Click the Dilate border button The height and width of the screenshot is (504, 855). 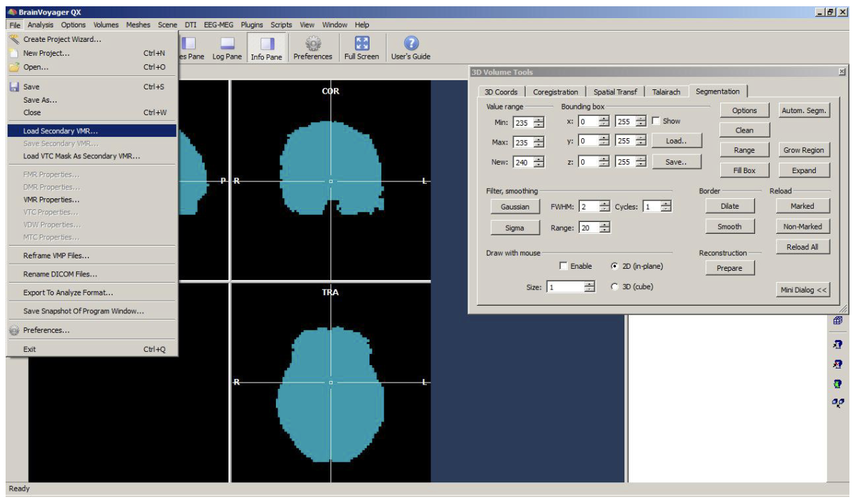pyautogui.click(x=729, y=206)
